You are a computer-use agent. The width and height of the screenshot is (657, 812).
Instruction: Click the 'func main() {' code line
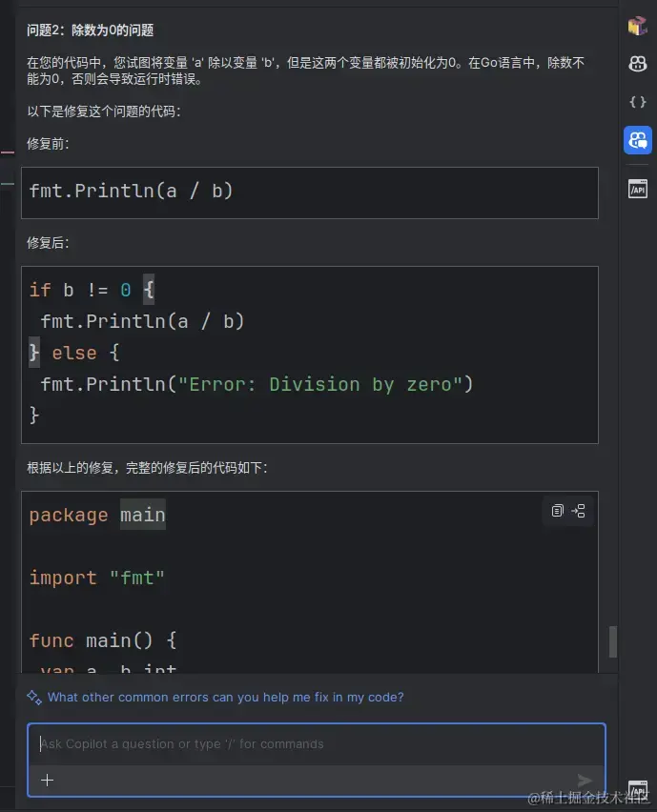click(103, 640)
